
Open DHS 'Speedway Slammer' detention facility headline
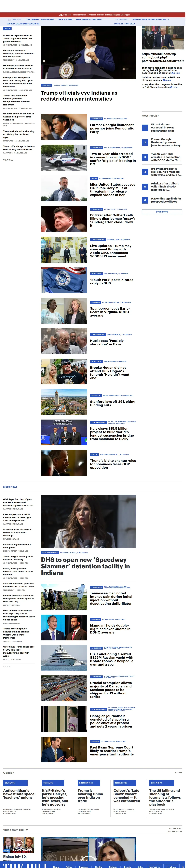pyautogui.click(x=85, y=566)
